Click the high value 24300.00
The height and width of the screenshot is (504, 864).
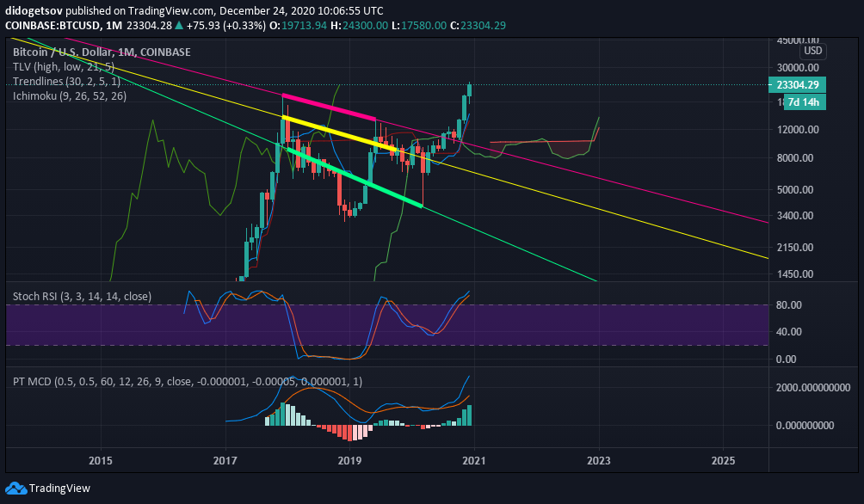click(x=366, y=25)
